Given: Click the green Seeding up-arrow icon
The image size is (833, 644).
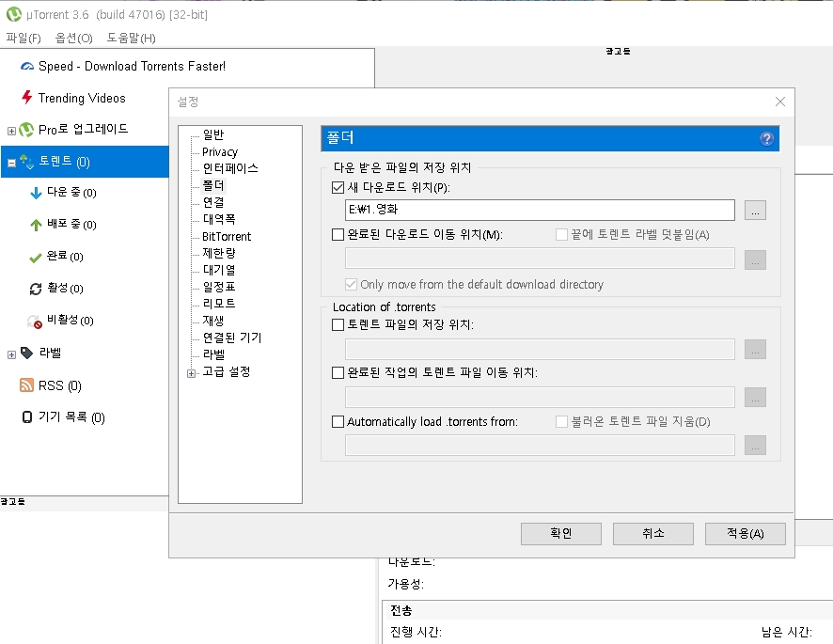Looking at the screenshot, I should pos(36,225).
